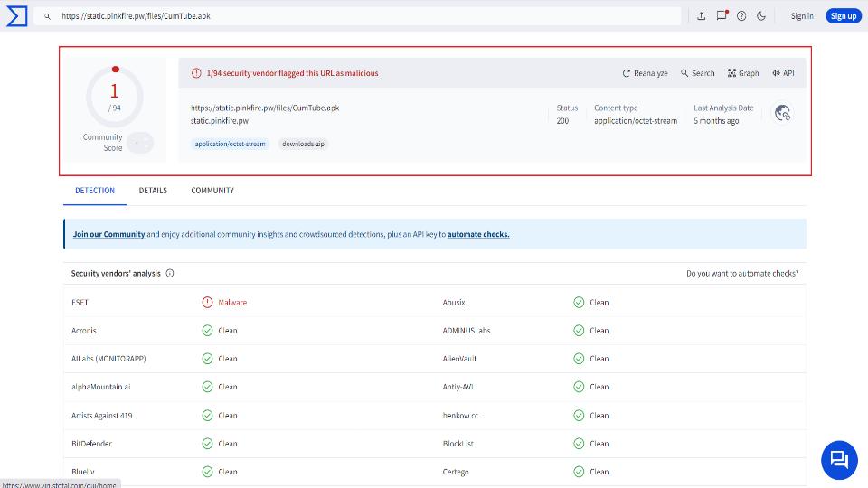Click the globe link icon
868x488 pixels.
[782, 114]
